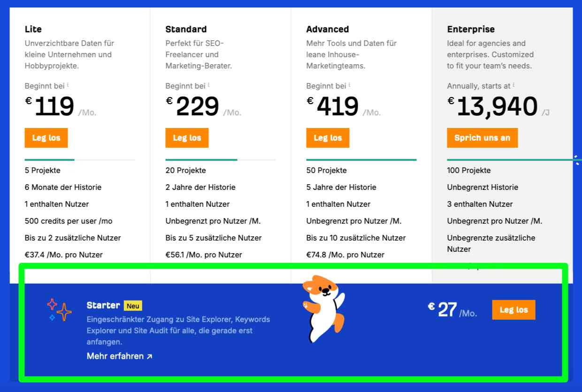Click the sparkle stars icon beside Starter
582x392 pixels.
coord(60,310)
